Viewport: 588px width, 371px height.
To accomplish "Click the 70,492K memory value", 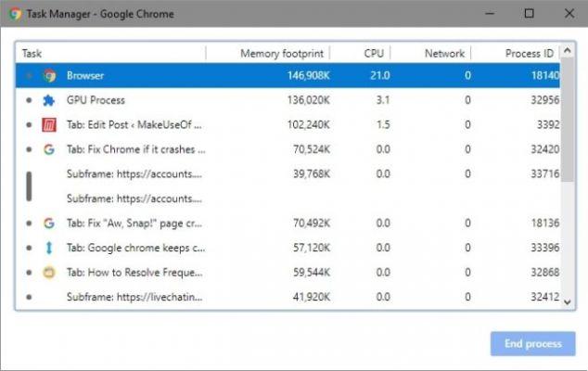I will tap(312, 224).
